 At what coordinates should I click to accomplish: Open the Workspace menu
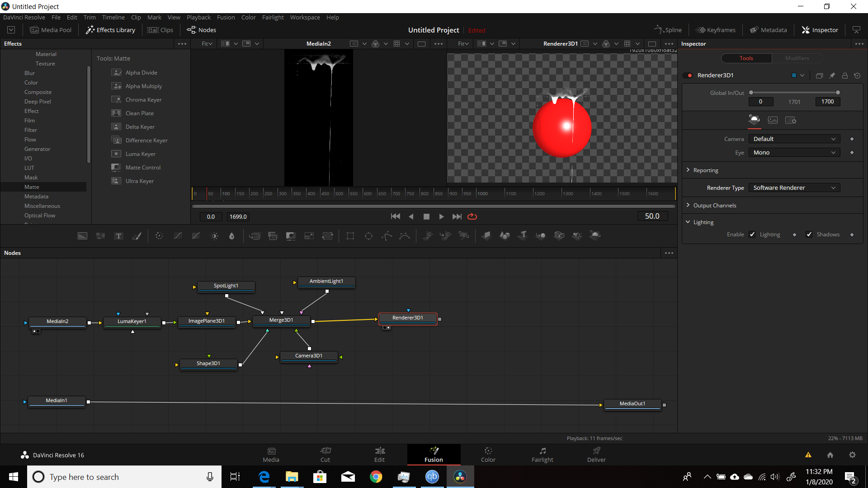pos(305,17)
